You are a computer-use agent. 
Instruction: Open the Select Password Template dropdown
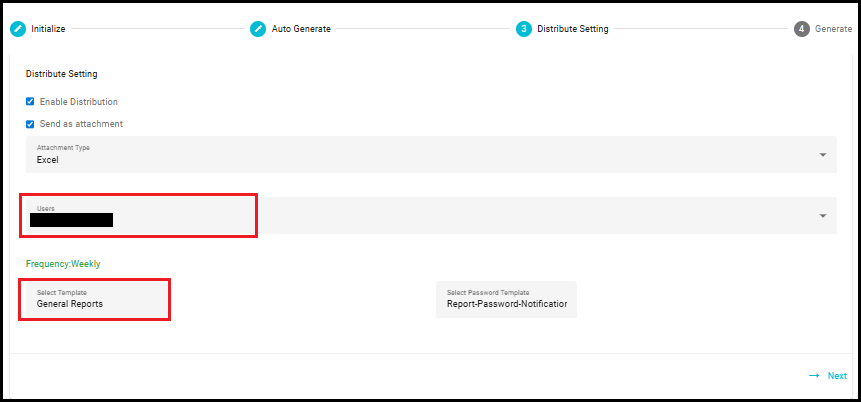point(506,299)
